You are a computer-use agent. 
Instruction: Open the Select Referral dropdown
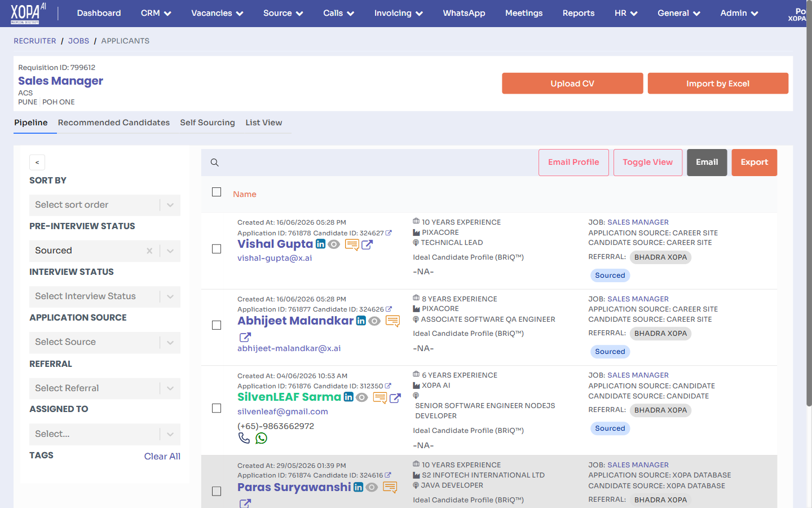105,388
